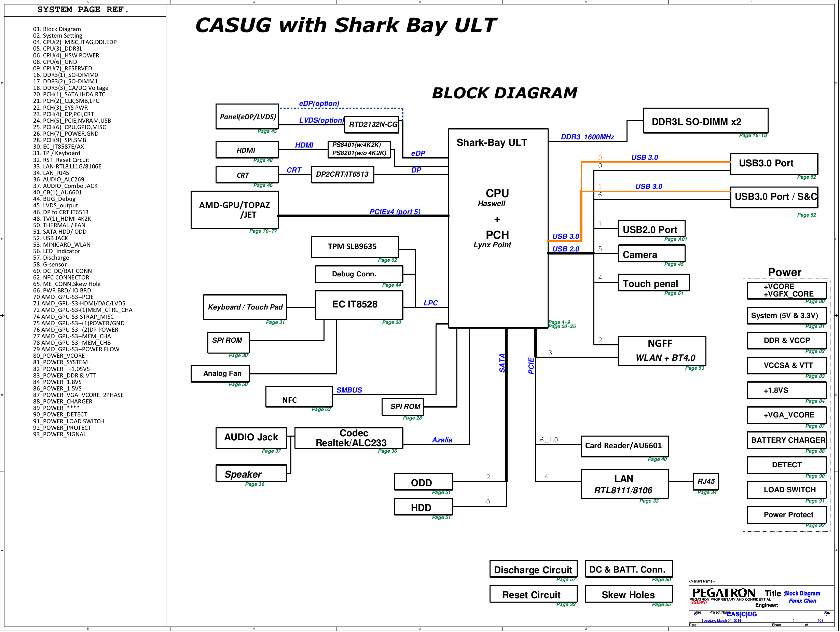Image resolution: width=840 pixels, height=632 pixels.
Task: Select the AMD-GPU/TOPAZ/JET block
Action: coord(235,210)
